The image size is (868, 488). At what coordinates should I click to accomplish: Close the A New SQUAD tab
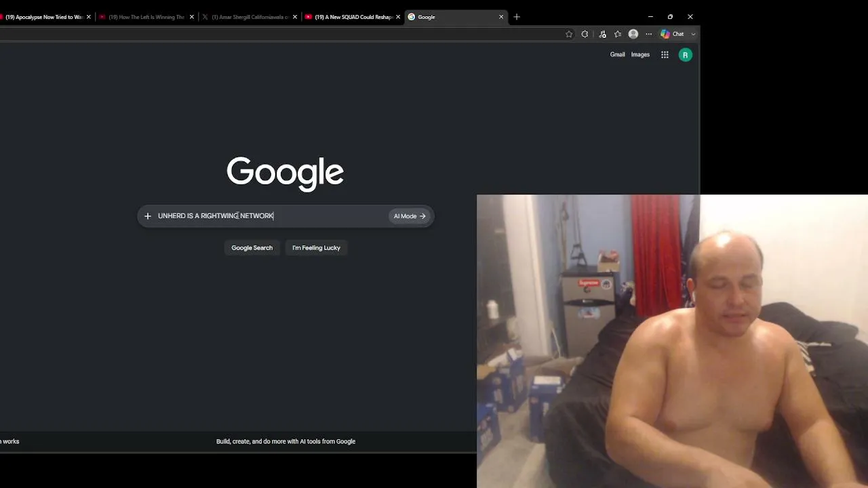point(398,17)
